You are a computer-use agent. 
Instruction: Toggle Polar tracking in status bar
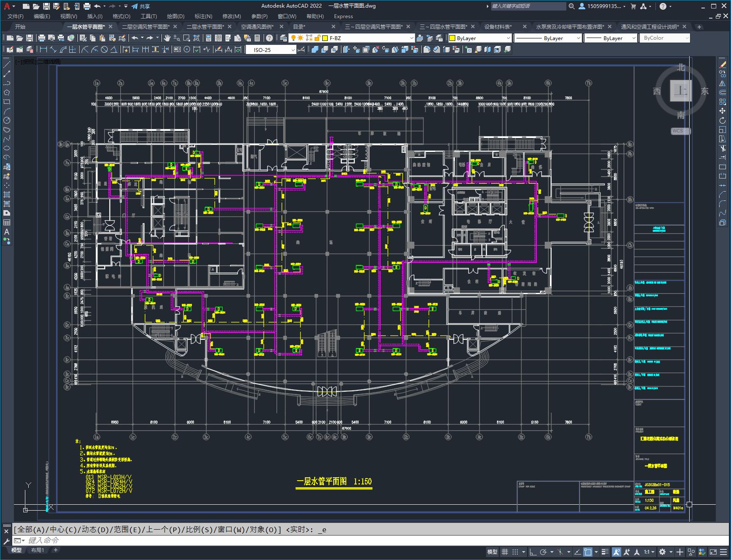tap(543, 552)
